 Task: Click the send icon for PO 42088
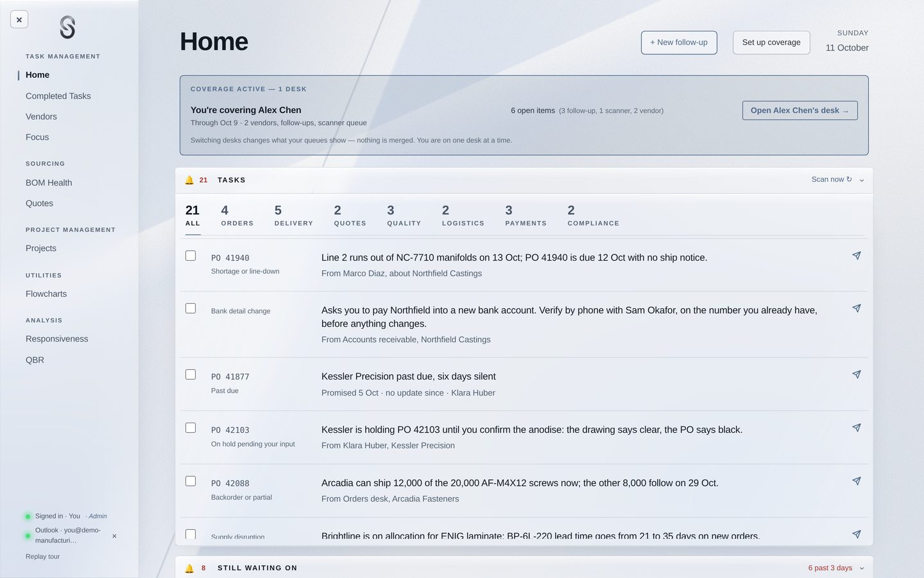click(x=856, y=481)
